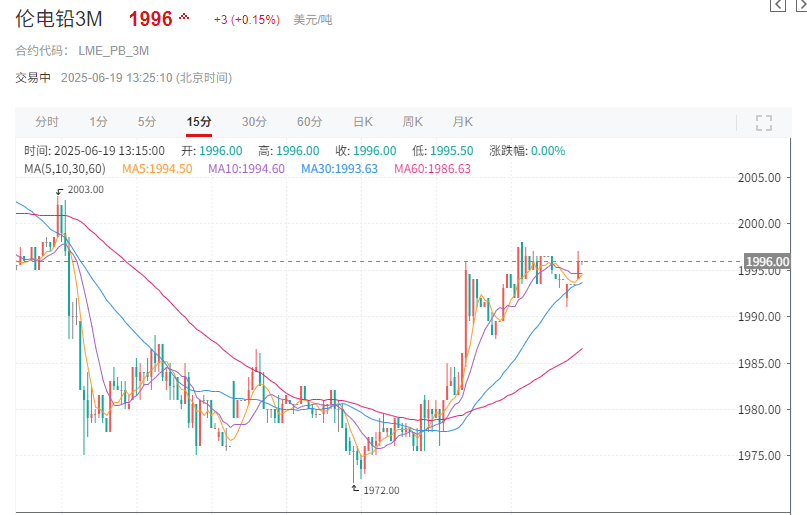807x515 pixels.
Task: Click the MA5:1994.50 indicator label
Action: coord(157,169)
